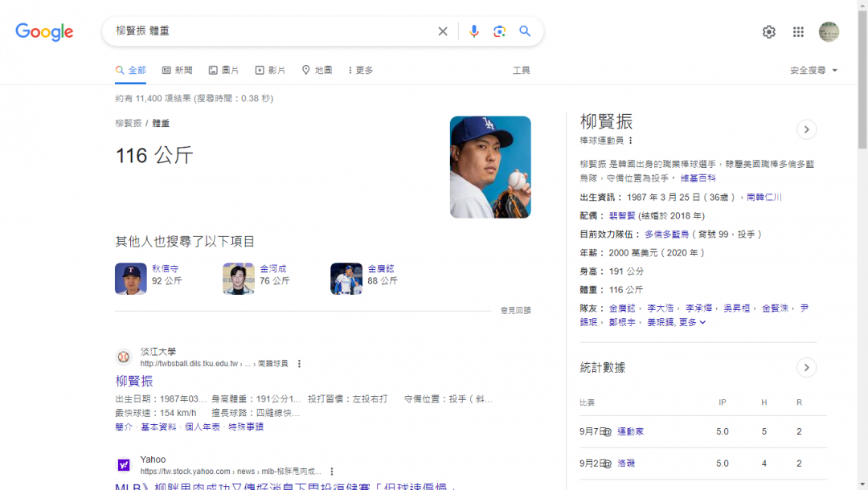Click in the search input field

point(272,31)
